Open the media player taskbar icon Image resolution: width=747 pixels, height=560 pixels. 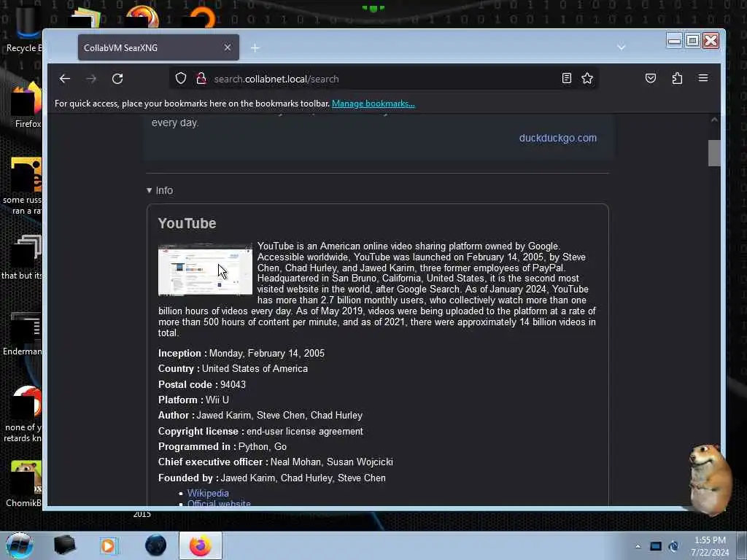click(109, 545)
